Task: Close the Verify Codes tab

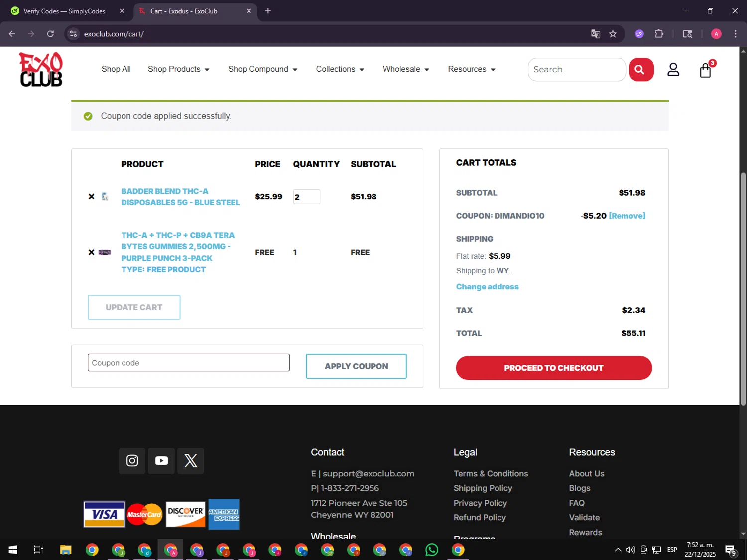Action: pyautogui.click(x=122, y=11)
